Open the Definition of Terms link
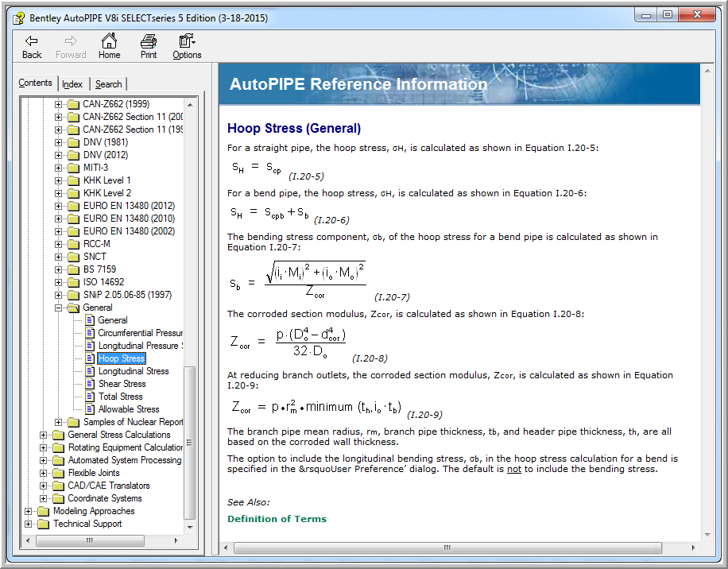Viewport: 728px width, 569px height. 277,519
